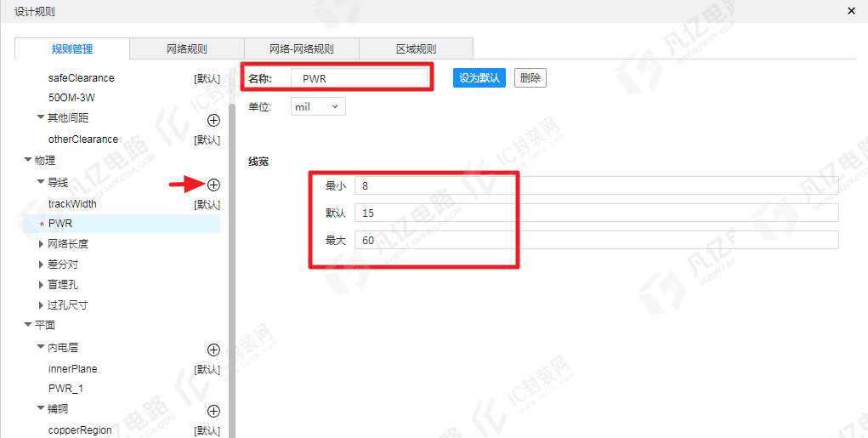868x438 pixels.
Task: Expand the 过孔尺寸 node
Action: [x=41, y=305]
